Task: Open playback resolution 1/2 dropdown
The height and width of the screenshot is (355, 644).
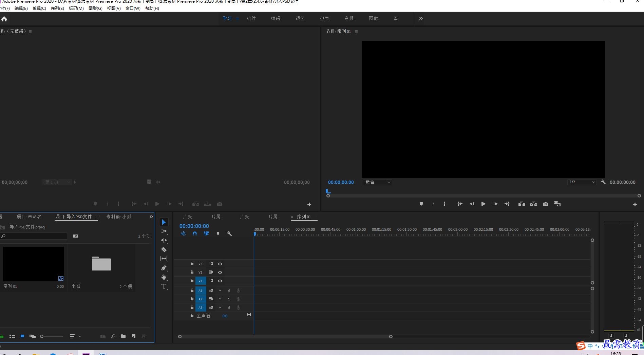Action: pyautogui.click(x=582, y=182)
